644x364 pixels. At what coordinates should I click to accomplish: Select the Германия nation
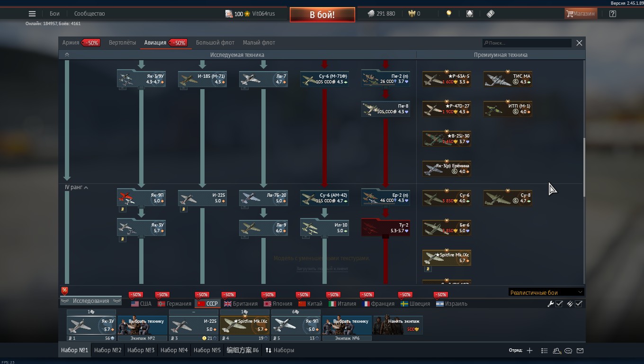click(175, 304)
